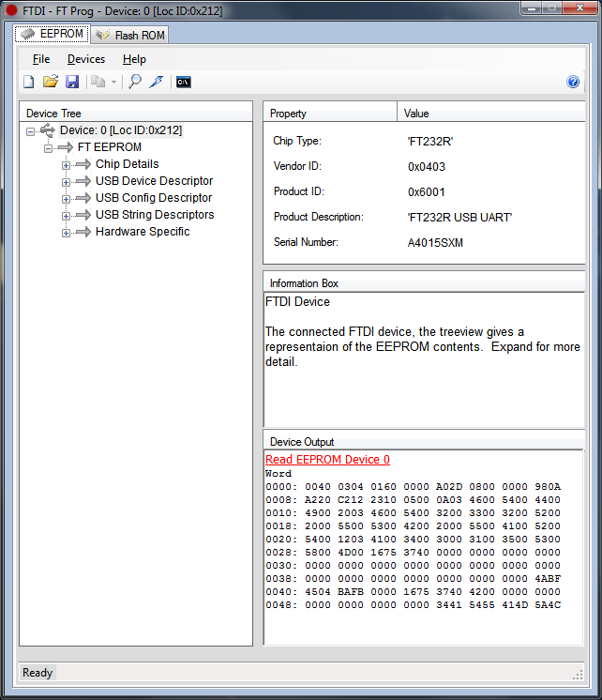Click the Property column header
Viewport: 602px width, 700px height.
click(x=330, y=114)
